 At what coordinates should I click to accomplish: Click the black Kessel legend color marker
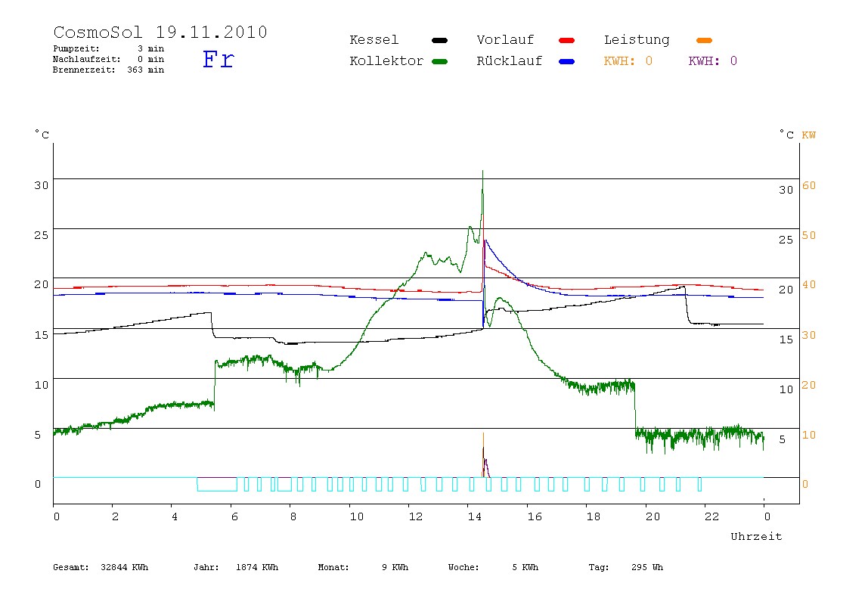(x=439, y=40)
